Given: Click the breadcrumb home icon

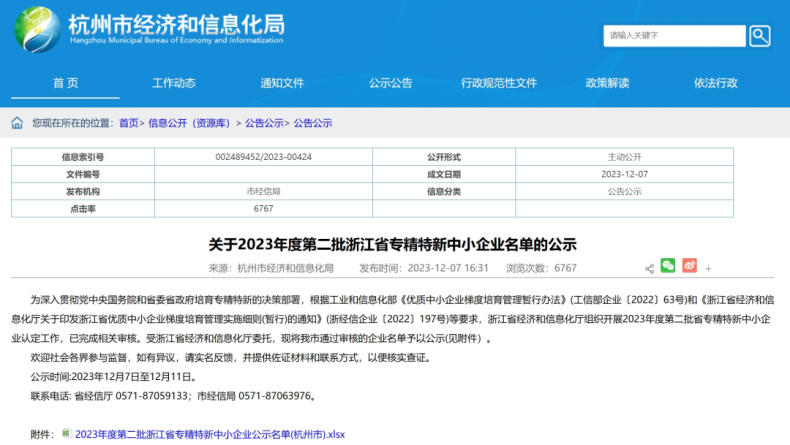Looking at the screenshot, I should click(x=18, y=123).
